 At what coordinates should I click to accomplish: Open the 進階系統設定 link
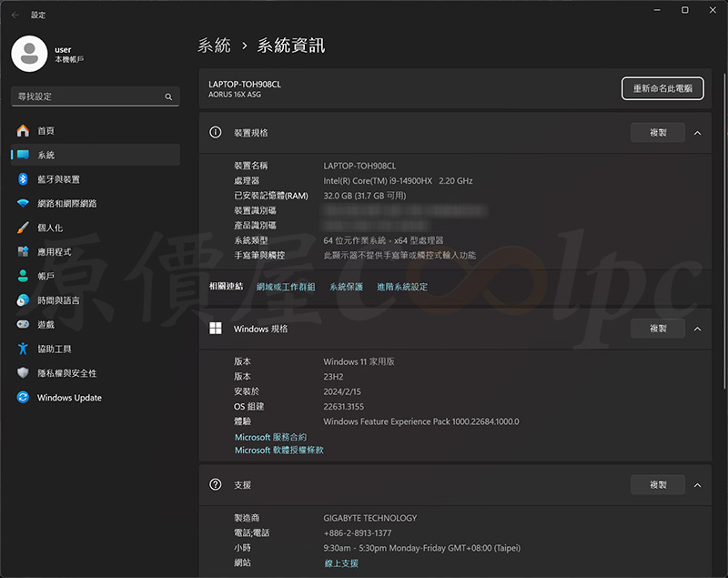pos(402,287)
